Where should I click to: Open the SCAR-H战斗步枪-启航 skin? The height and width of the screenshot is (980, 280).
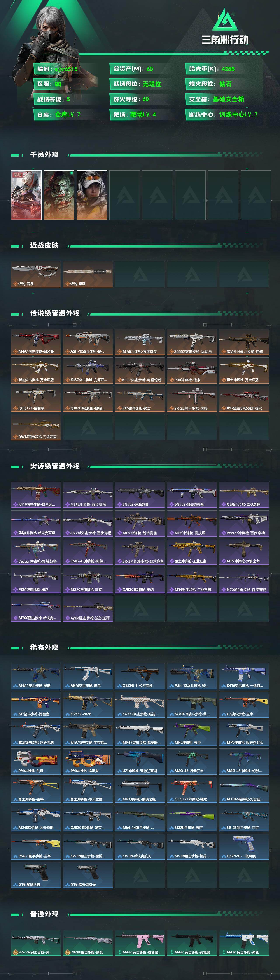click(244, 342)
